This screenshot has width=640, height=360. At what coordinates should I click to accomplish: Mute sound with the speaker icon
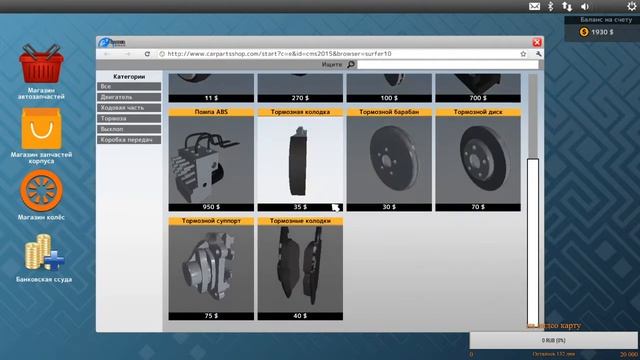click(585, 6)
